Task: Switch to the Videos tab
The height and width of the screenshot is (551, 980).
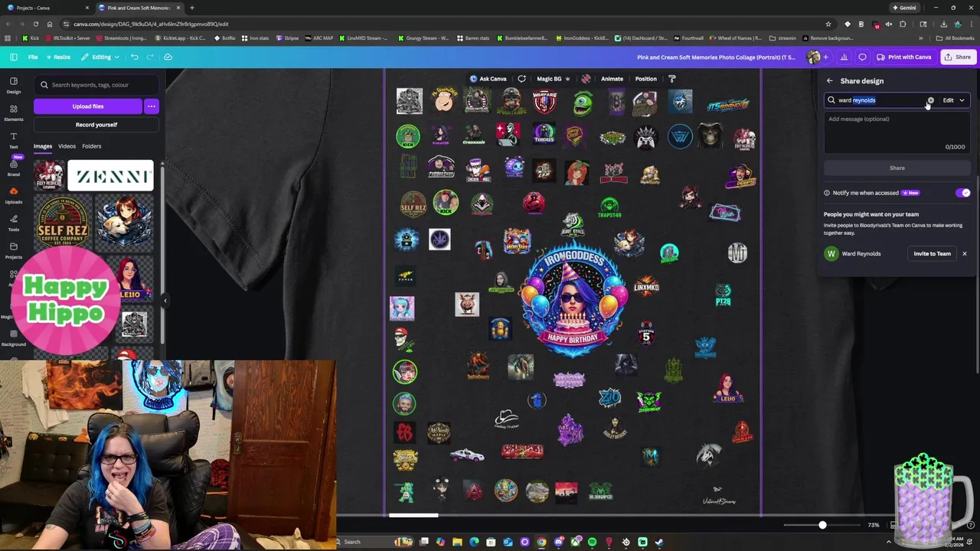Action: [67, 146]
